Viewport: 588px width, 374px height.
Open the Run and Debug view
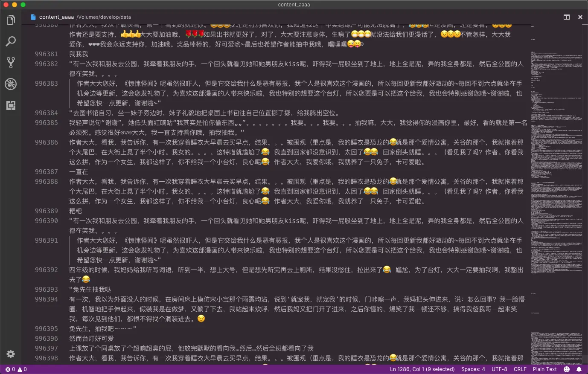click(11, 84)
